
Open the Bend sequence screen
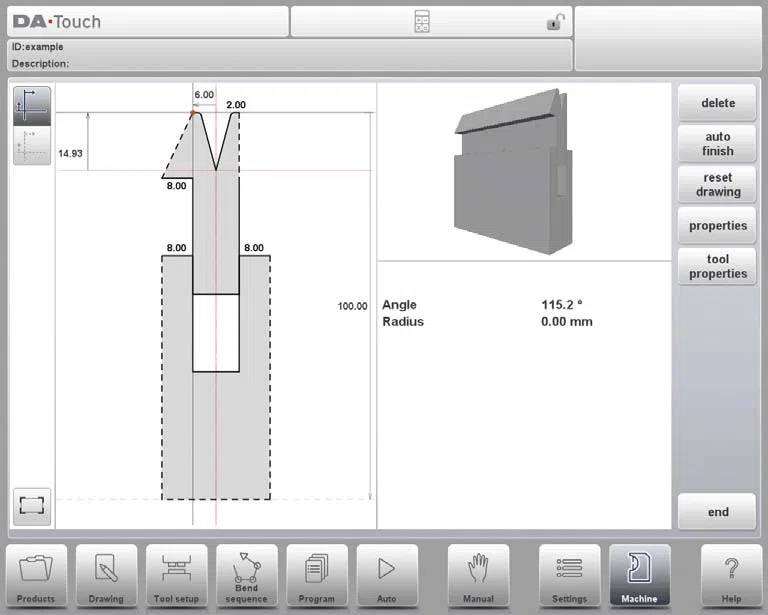coord(246,576)
